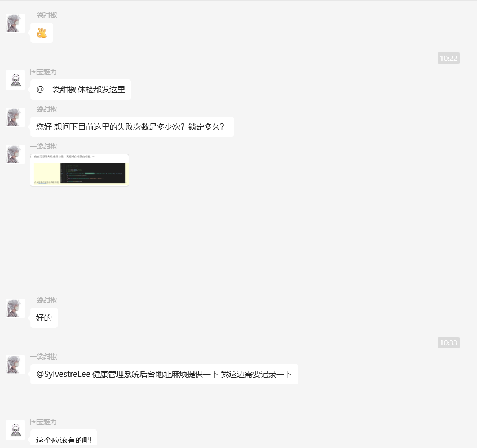The image size is (477, 448).
Task: Click the @SylvestreLee 健康管理系统 message bubble
Action: pyautogui.click(x=164, y=374)
